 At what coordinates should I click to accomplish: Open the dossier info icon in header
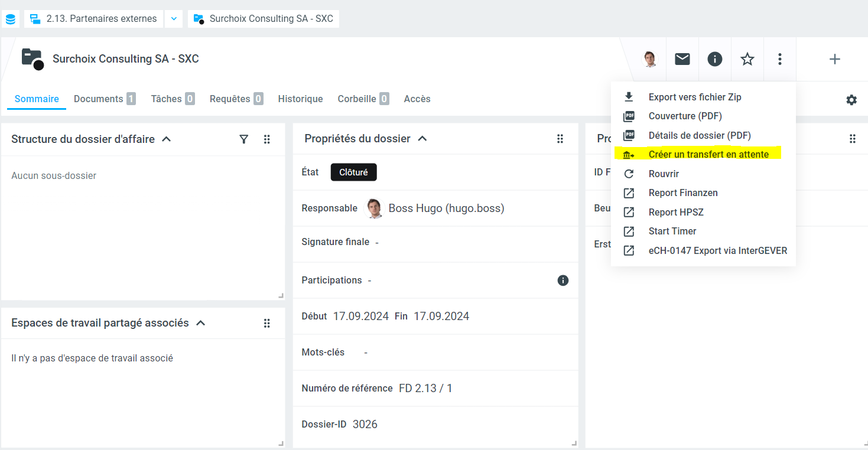[715, 59]
